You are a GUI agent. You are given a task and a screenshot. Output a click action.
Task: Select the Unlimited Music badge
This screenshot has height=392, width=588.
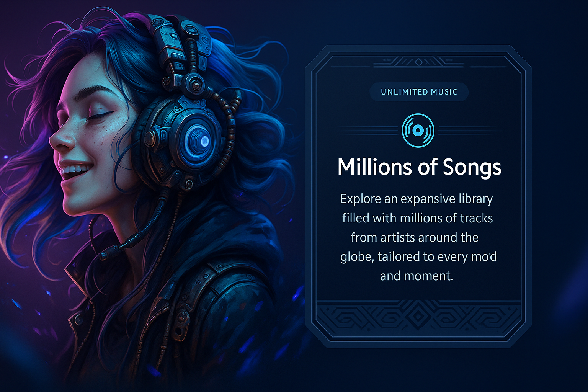click(x=419, y=92)
